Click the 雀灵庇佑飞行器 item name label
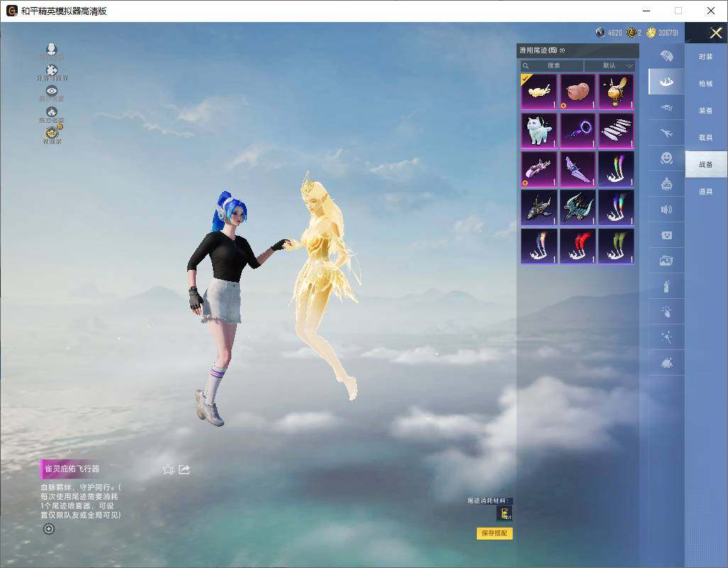 (x=72, y=469)
